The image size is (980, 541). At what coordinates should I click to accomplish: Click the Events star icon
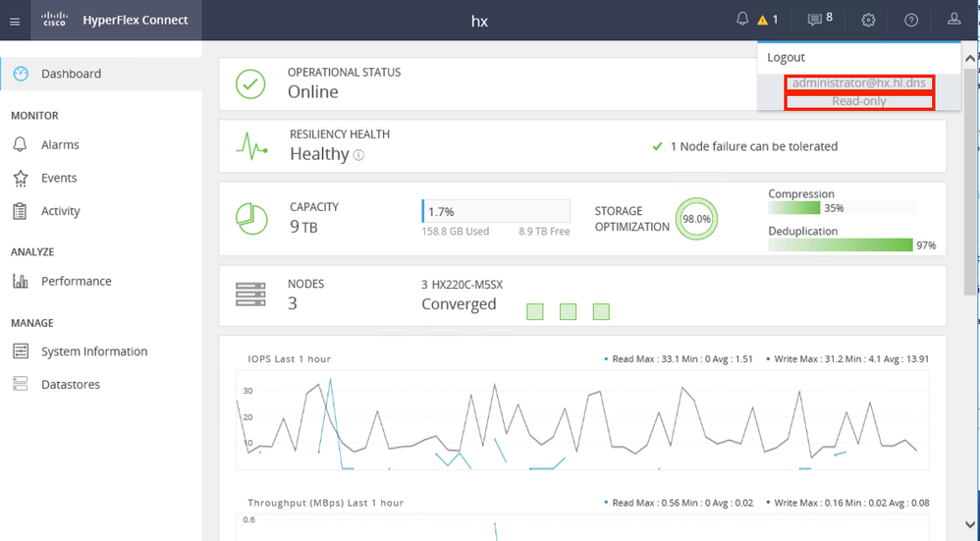[x=21, y=178]
